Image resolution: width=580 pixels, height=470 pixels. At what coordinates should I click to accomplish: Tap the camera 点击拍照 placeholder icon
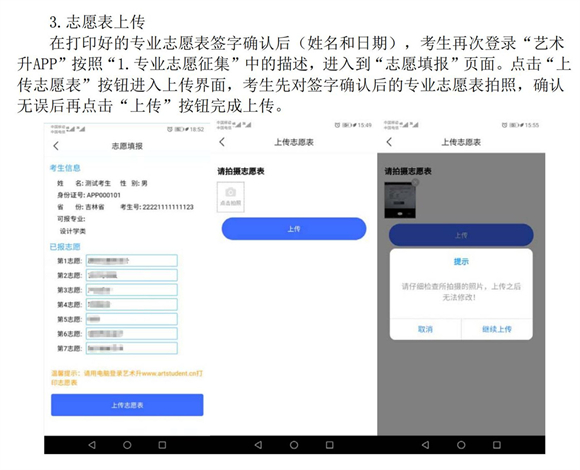pyautogui.click(x=230, y=197)
